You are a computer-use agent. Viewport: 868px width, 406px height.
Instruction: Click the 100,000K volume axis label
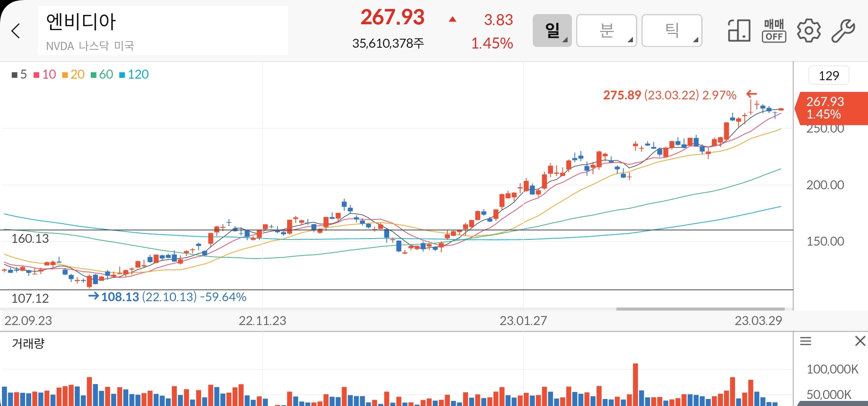[x=832, y=369]
